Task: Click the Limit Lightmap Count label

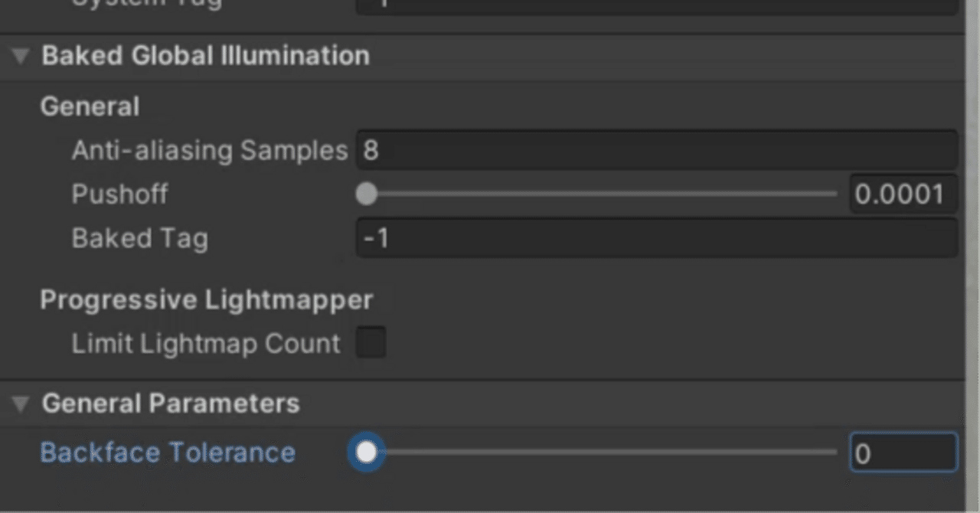Action: (x=204, y=343)
